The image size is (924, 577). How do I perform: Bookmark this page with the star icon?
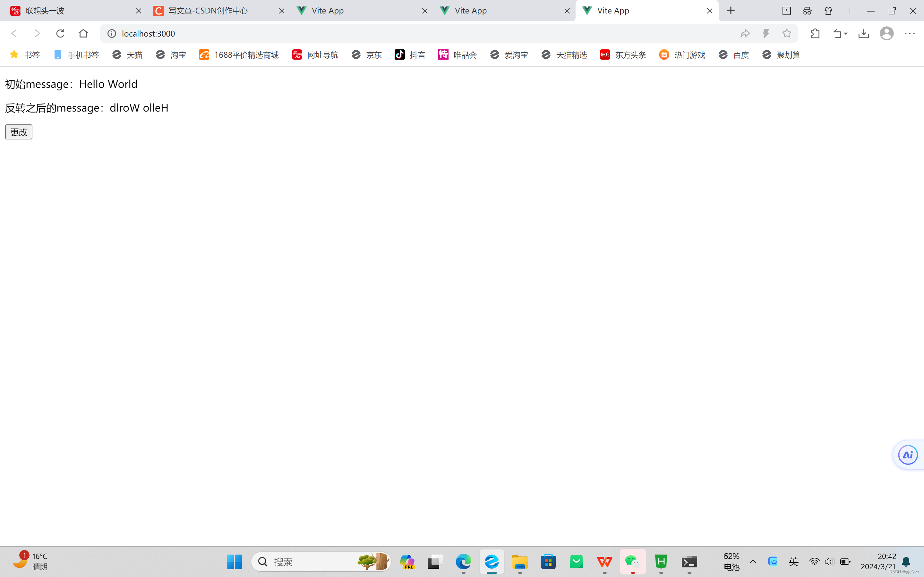(787, 34)
